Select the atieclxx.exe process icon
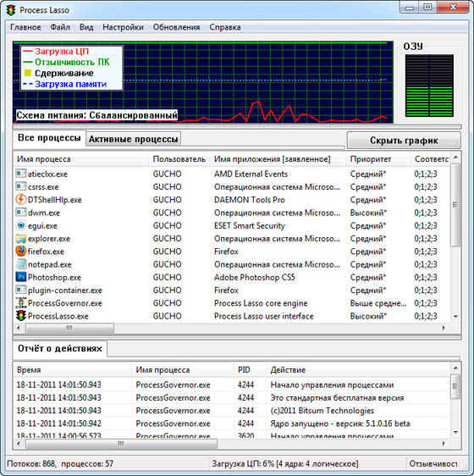 (21, 174)
